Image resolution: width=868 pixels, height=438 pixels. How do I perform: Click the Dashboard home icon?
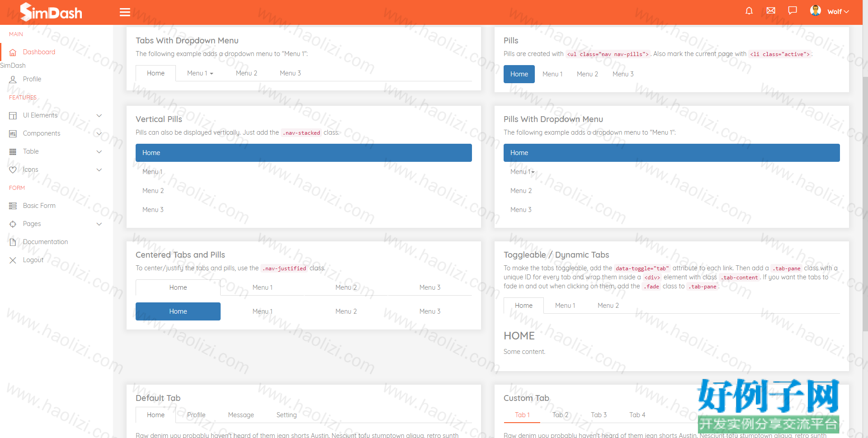point(13,52)
